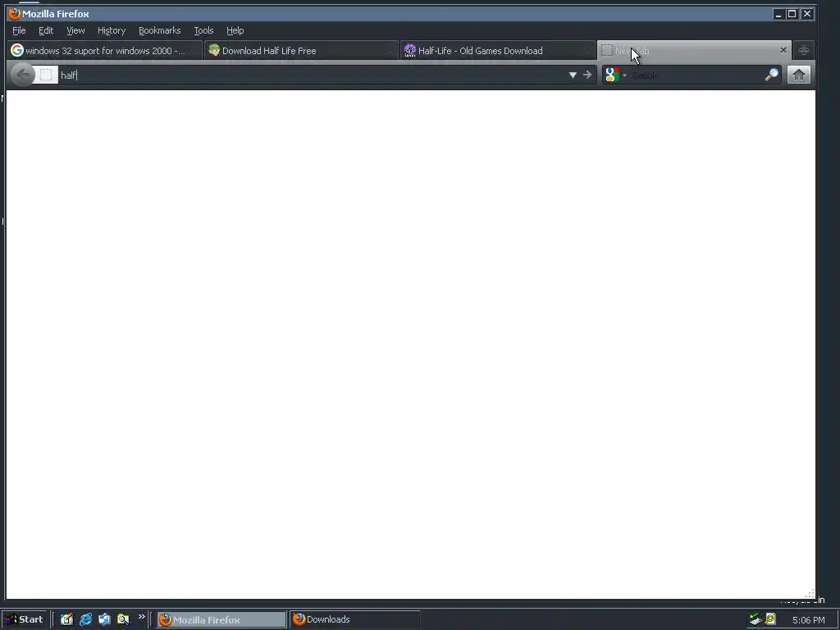840x630 pixels.
Task: Click the favicon on Half-Life Old Games tab
Action: click(410, 50)
